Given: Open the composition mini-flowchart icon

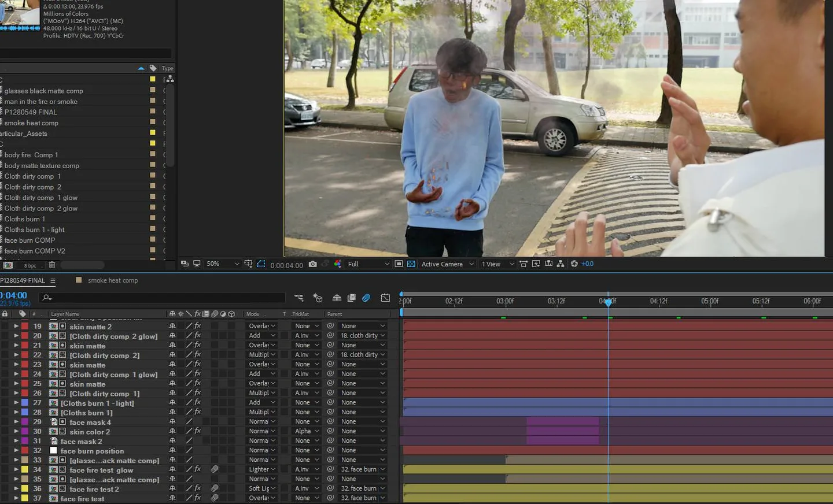Looking at the screenshot, I should click(x=298, y=298).
